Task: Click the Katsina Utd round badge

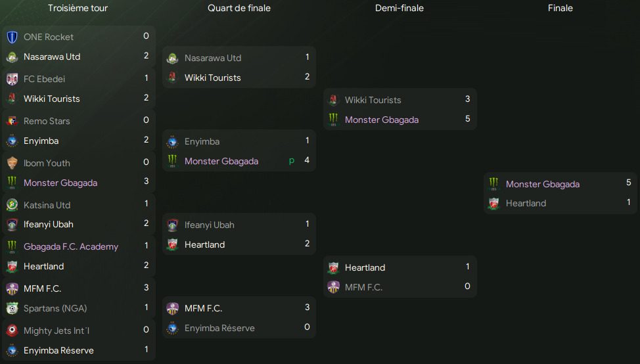Action: 12,205
